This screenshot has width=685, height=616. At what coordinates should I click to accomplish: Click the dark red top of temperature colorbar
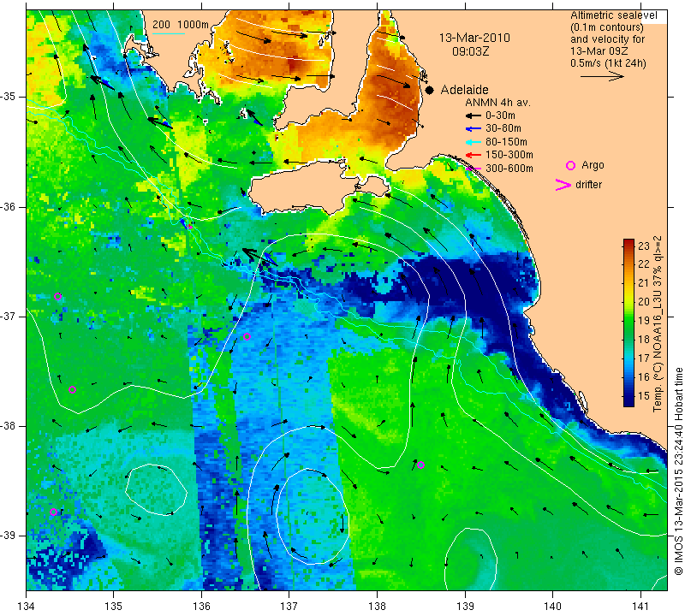tap(628, 243)
